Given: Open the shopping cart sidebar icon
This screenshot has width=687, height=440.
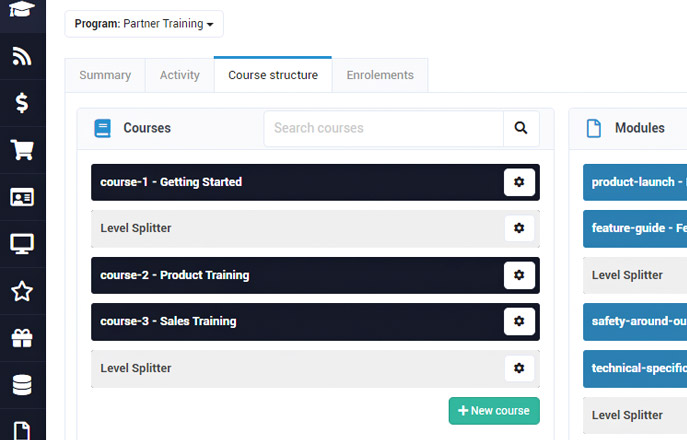Looking at the screenshot, I should tap(22, 150).
